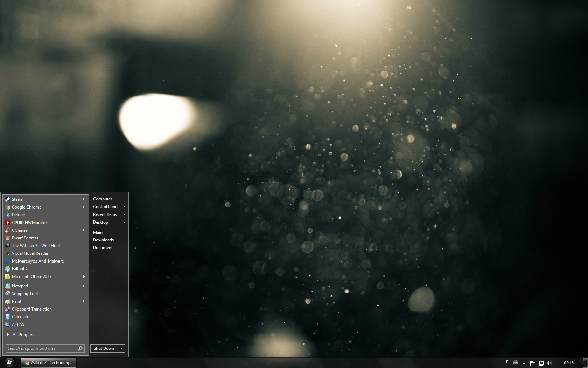Open the Downloads folder entry
Viewport: 588px width, 368px height.
pyautogui.click(x=103, y=240)
